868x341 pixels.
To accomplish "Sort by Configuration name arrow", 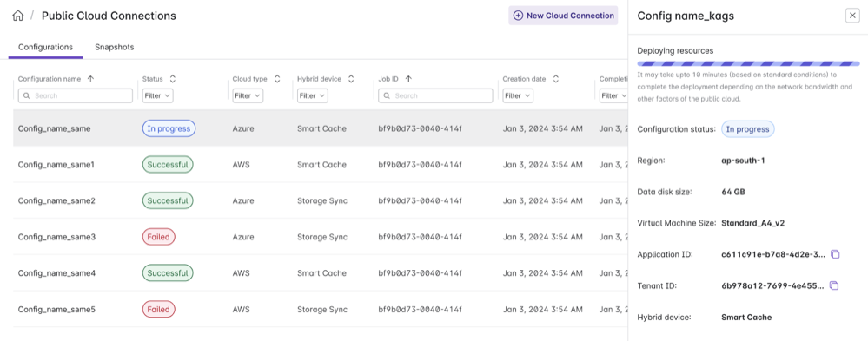I will [x=90, y=79].
